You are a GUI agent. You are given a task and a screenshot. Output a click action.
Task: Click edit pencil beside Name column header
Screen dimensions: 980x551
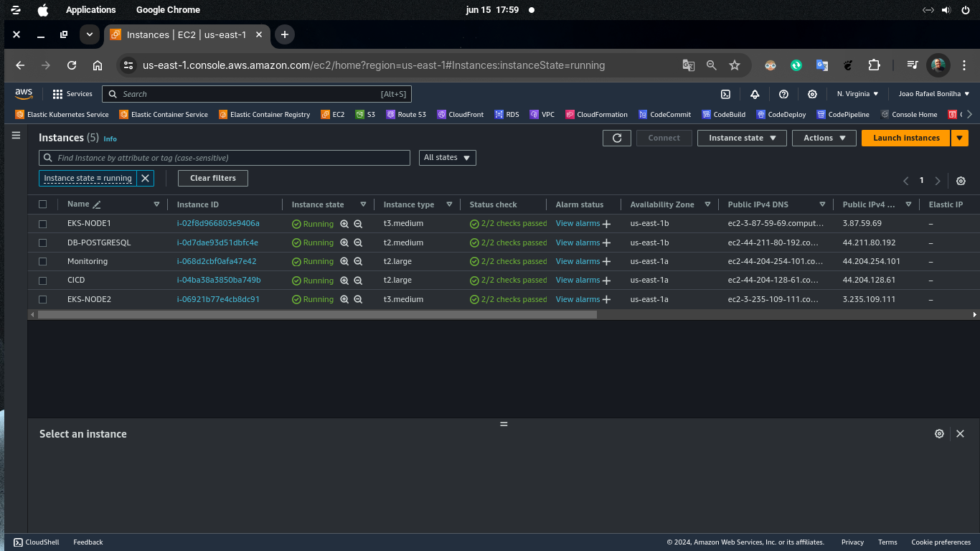tap(97, 204)
